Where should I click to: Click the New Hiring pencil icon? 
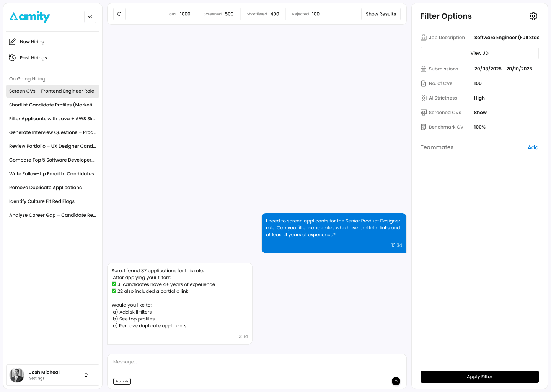13,41
